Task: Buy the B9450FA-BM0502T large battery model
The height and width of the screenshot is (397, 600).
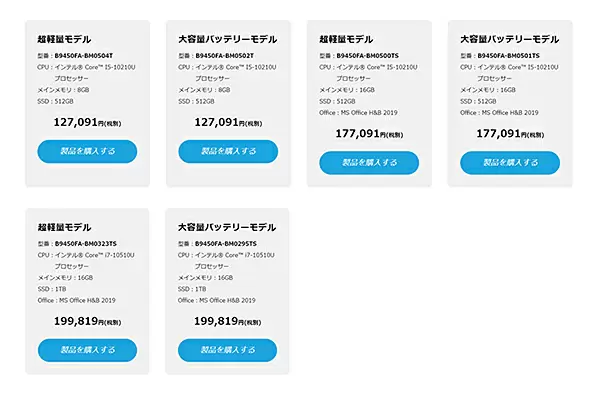Action: point(228,151)
